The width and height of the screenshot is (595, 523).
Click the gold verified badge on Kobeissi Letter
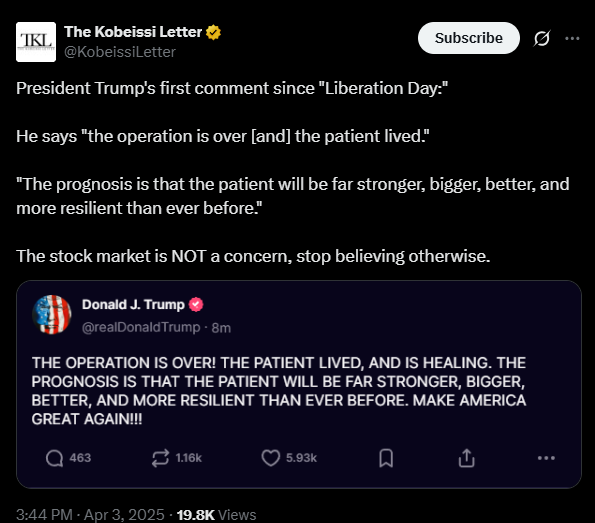213,32
